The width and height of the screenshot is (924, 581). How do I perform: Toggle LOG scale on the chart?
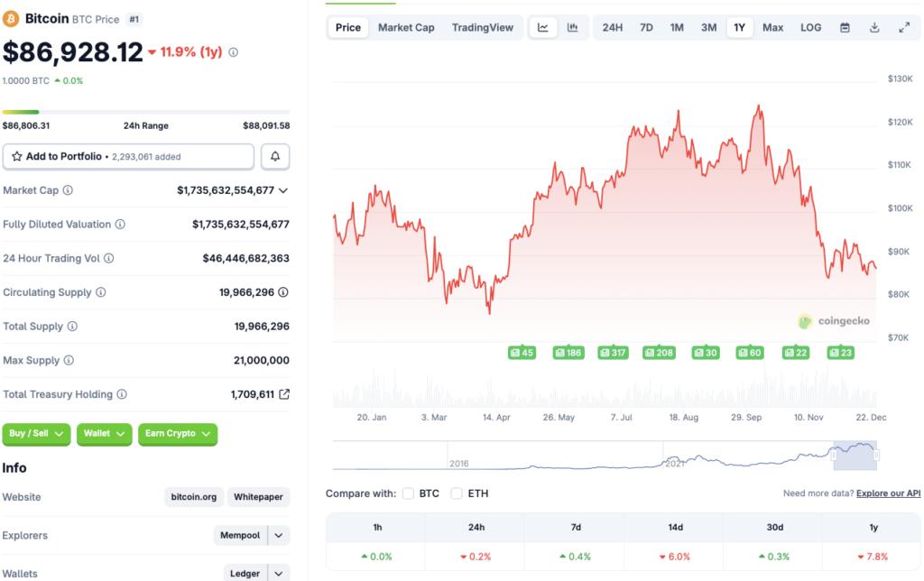(x=810, y=28)
